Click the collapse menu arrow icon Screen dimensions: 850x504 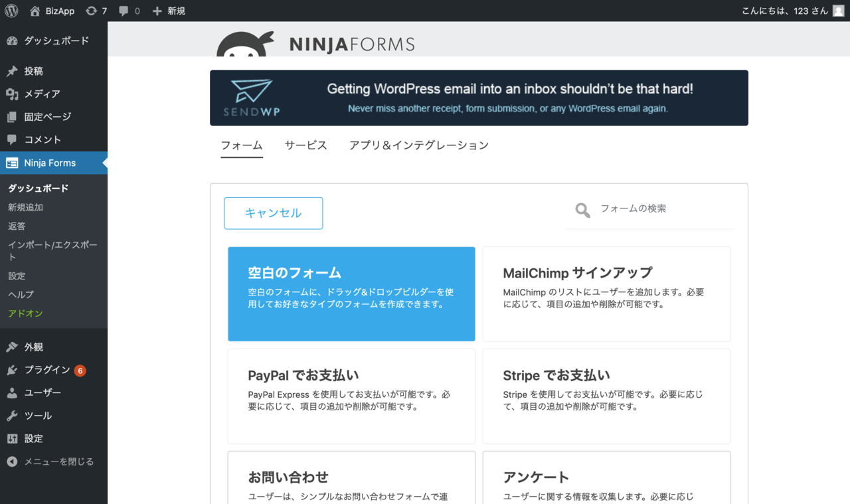12,462
